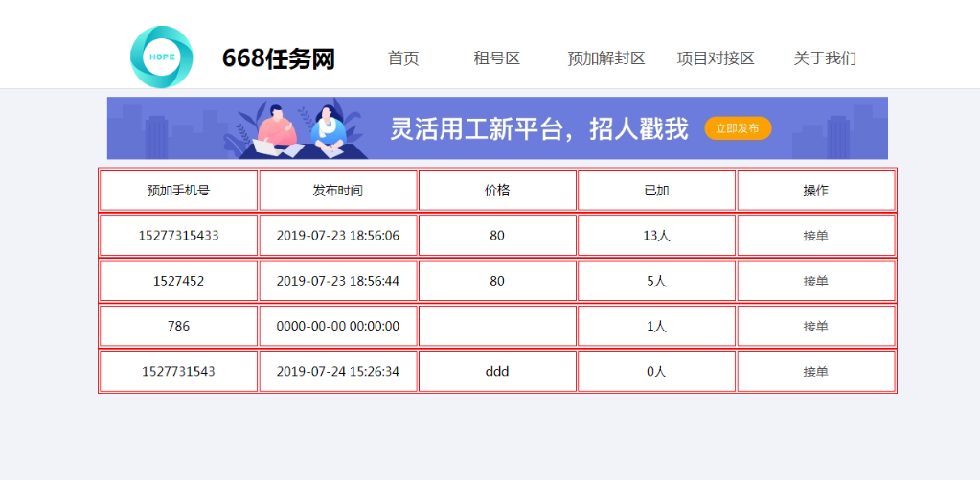Click 接单 for phone 1527452

(x=815, y=281)
